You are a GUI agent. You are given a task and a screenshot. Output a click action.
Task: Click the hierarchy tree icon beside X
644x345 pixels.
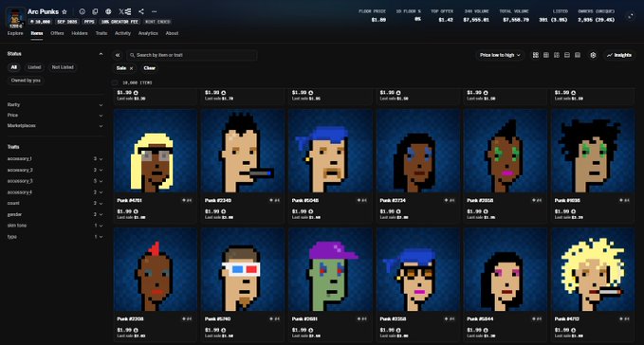pos(128,12)
